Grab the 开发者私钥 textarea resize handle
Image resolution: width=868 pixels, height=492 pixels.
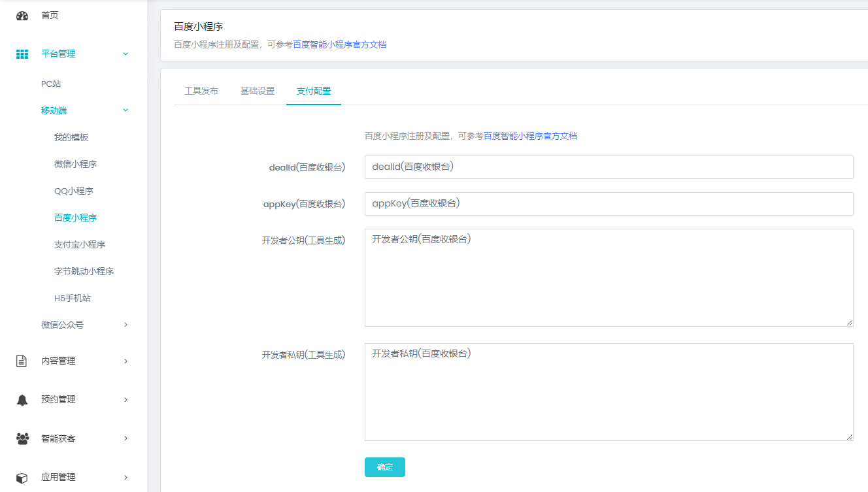coord(849,436)
